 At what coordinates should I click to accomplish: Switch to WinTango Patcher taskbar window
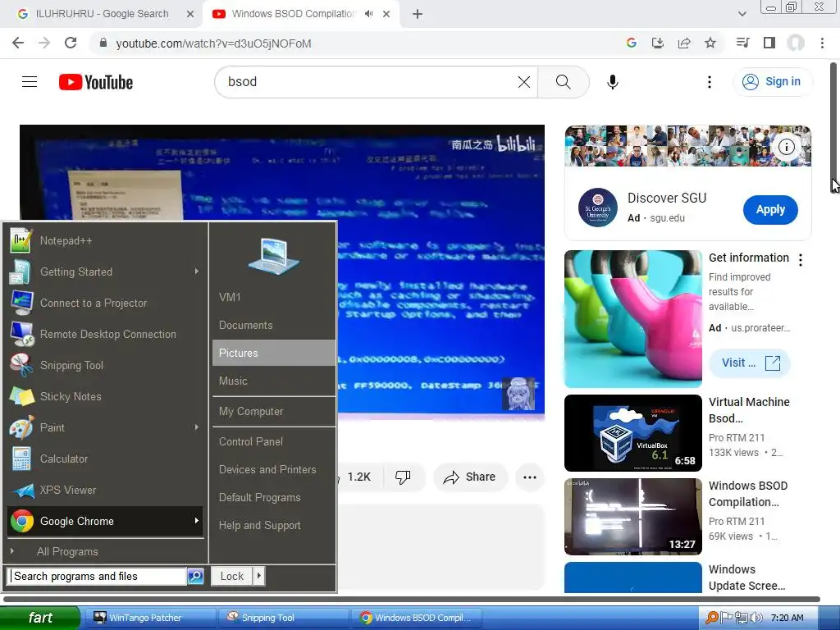coord(149,618)
